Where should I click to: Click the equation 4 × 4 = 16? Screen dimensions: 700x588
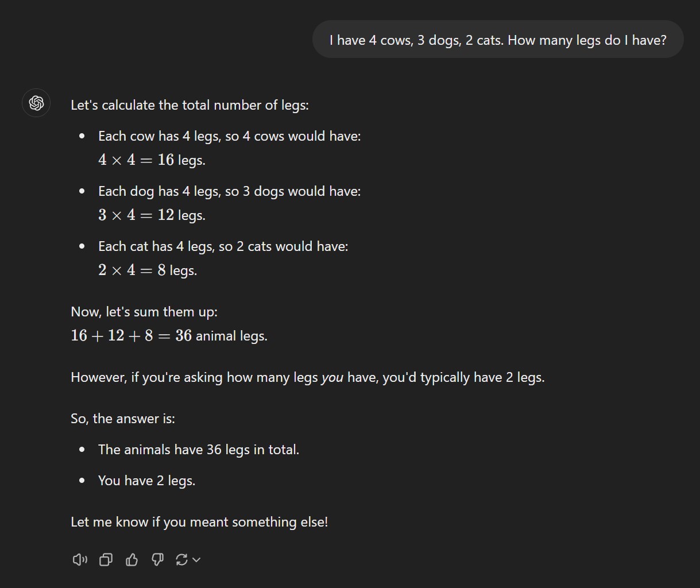click(x=136, y=160)
